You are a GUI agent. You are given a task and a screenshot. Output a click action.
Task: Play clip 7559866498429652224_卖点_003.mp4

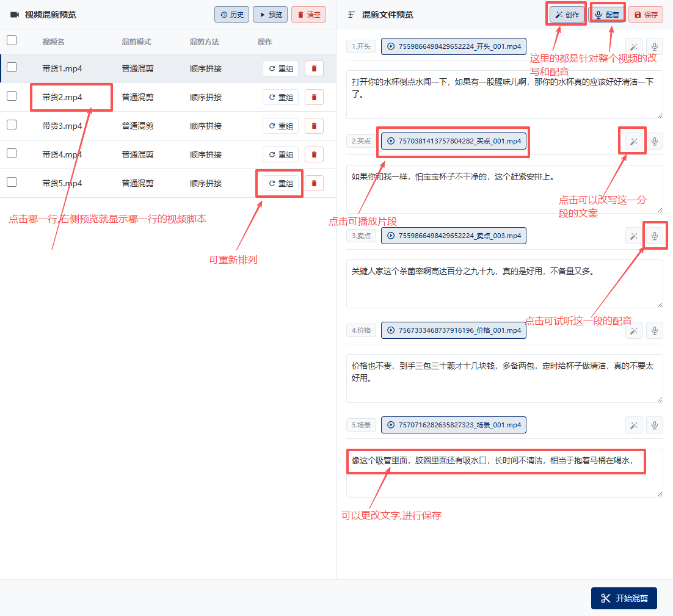454,236
